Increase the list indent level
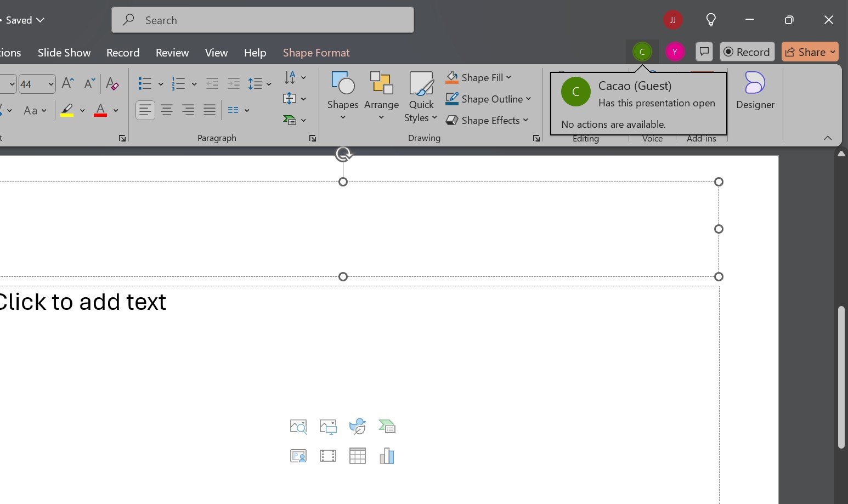 234,83
